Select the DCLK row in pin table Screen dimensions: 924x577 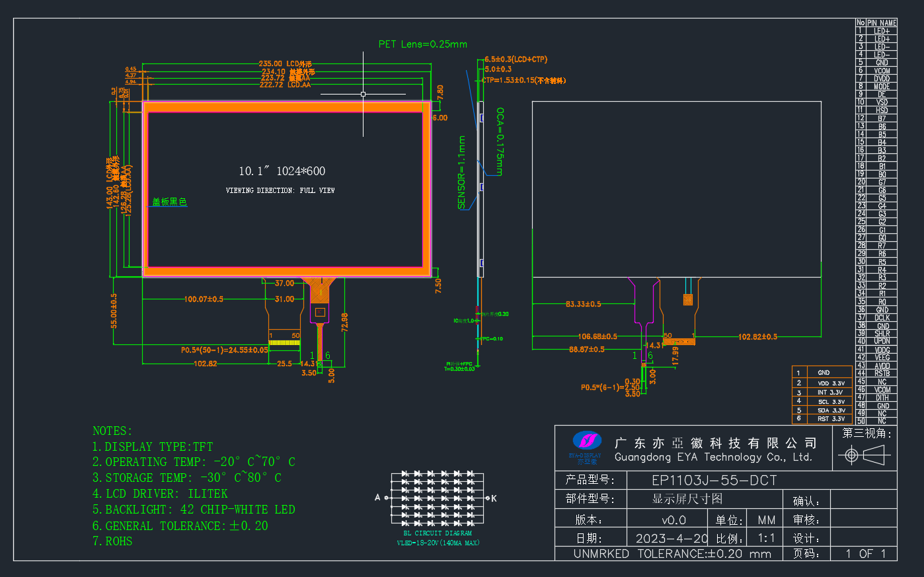876,317
